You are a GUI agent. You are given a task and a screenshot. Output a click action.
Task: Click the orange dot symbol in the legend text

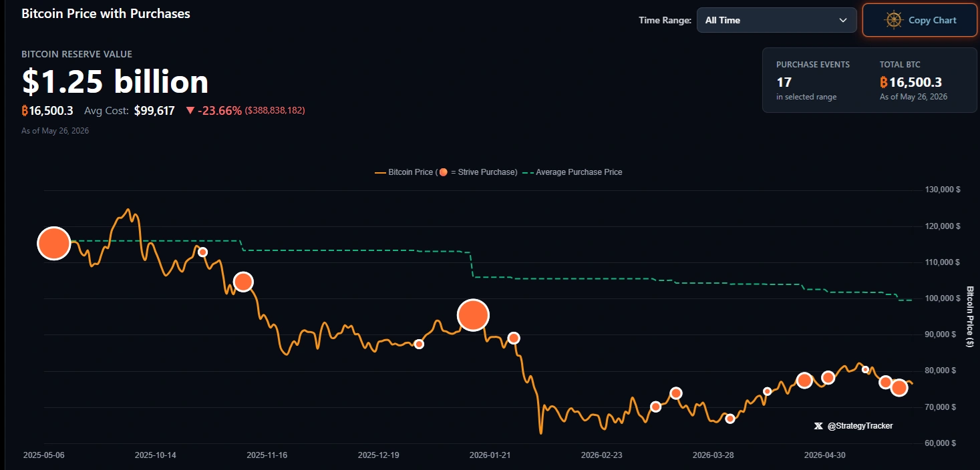pos(444,172)
